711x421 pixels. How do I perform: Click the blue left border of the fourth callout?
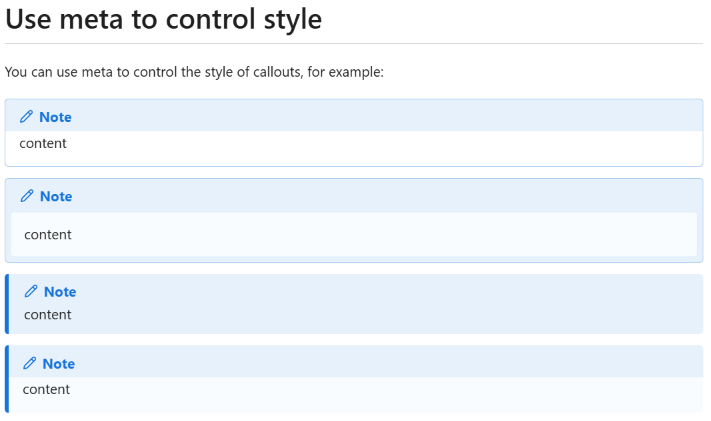(7, 379)
